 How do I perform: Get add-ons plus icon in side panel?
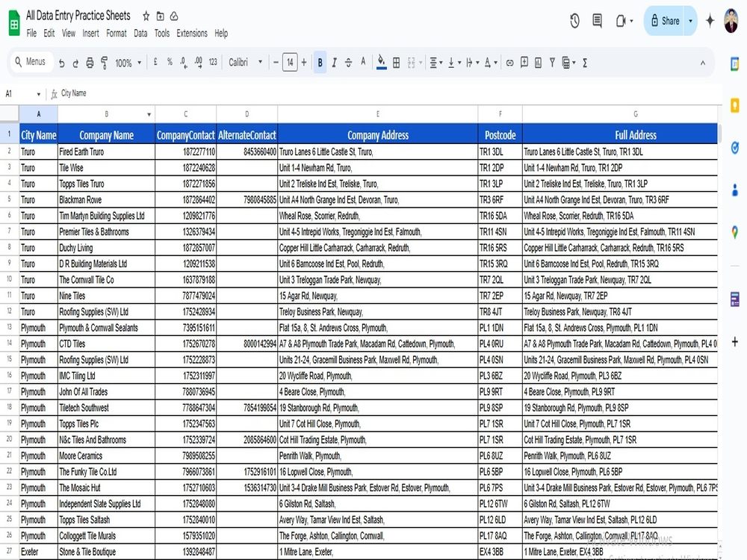(x=734, y=341)
